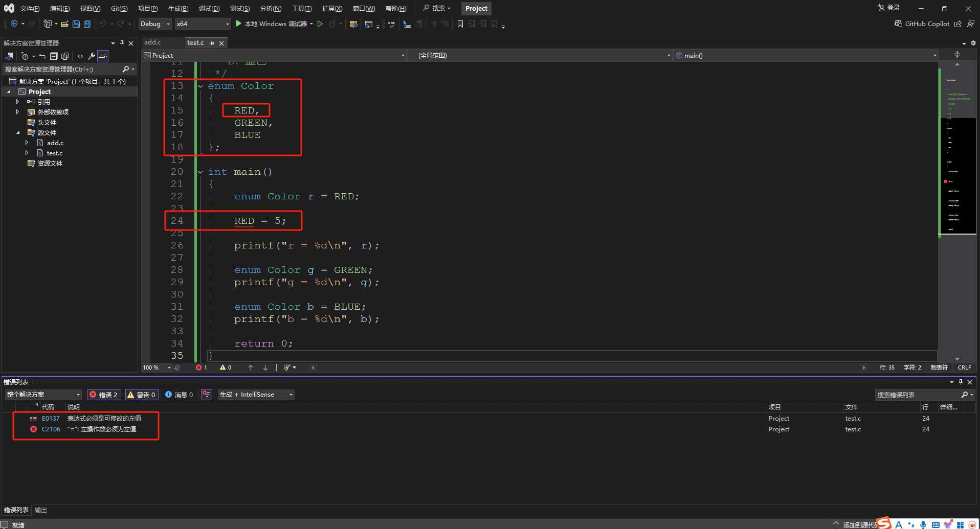Viewport: 980px width, 529px height.
Task: Click the Save All icon
Action: tap(87, 24)
